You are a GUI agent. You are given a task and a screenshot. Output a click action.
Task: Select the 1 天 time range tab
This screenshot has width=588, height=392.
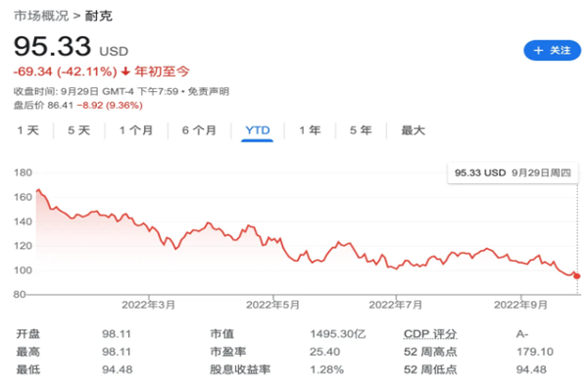coord(28,130)
